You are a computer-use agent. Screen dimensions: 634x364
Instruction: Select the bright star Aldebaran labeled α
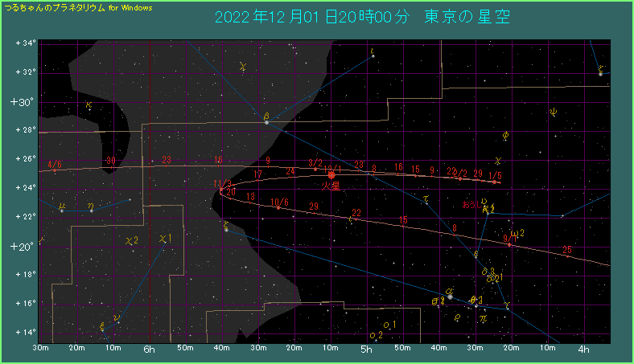click(x=451, y=297)
